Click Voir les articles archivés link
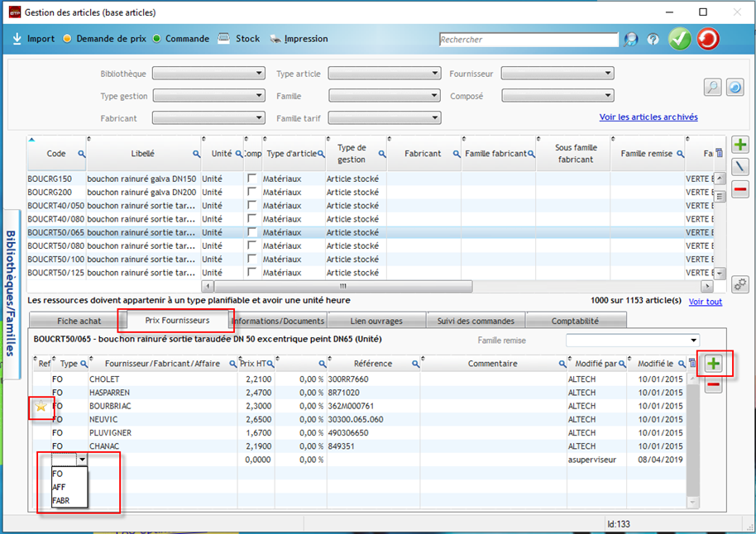Image resolution: width=756 pixels, height=534 pixels. click(x=648, y=117)
